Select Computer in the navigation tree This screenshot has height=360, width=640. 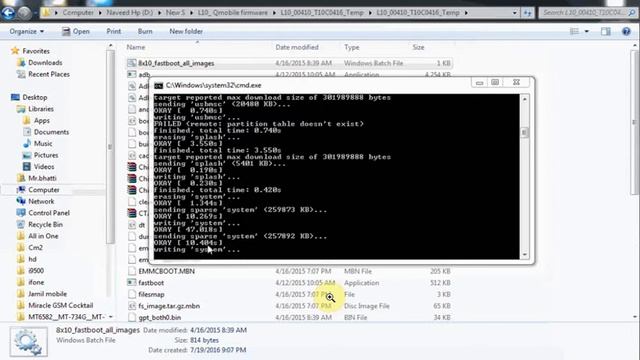(44, 190)
